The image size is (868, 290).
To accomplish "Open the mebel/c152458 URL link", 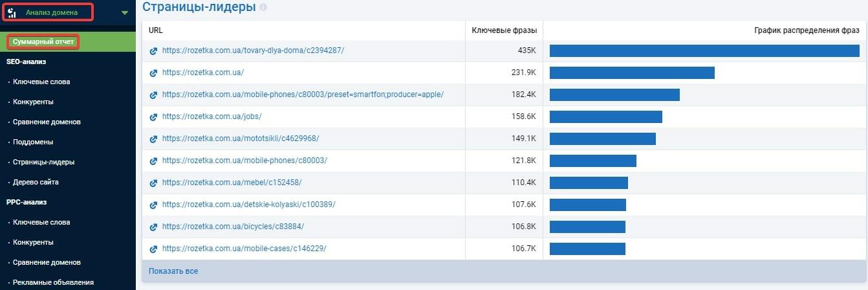I will click(x=232, y=183).
